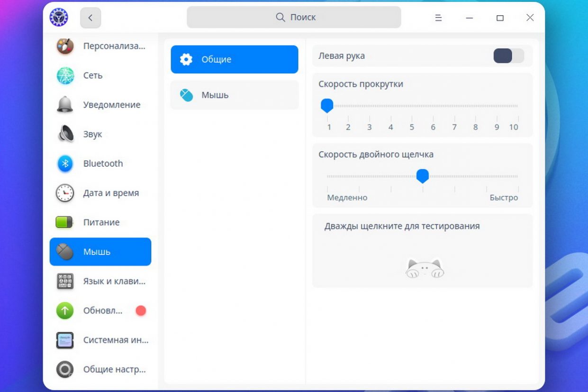
Task: Click the back arrow button
Action: (x=90, y=18)
